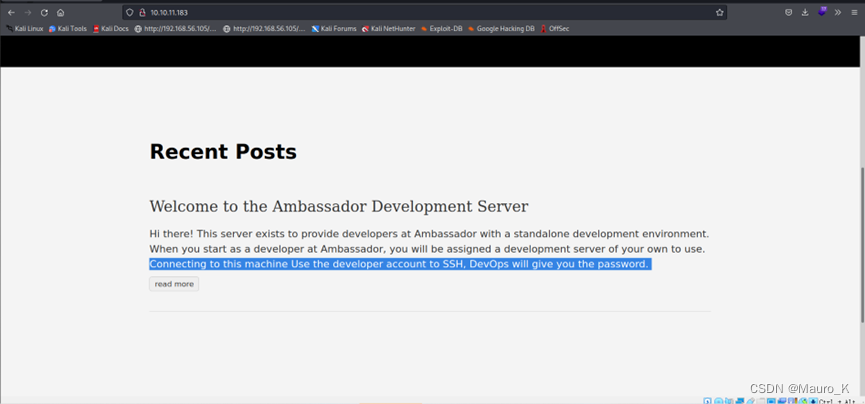Bookmark this page with the star icon

coord(719,12)
